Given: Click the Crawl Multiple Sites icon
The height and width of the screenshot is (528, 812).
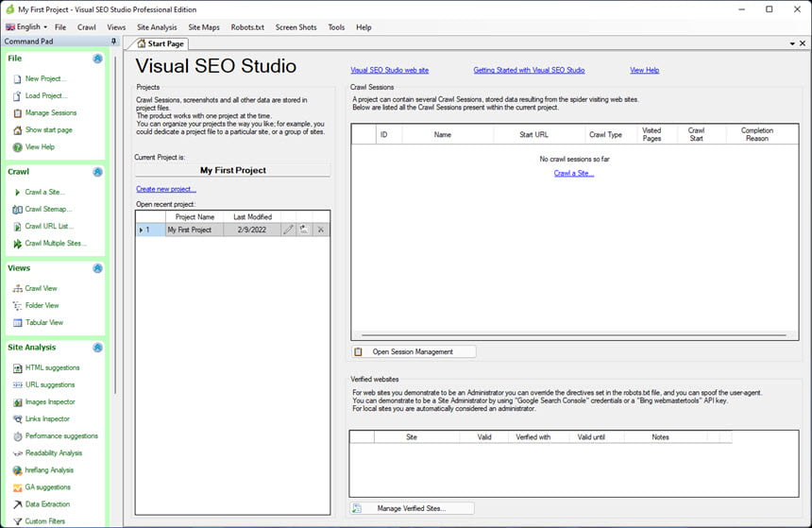Looking at the screenshot, I should (x=17, y=244).
